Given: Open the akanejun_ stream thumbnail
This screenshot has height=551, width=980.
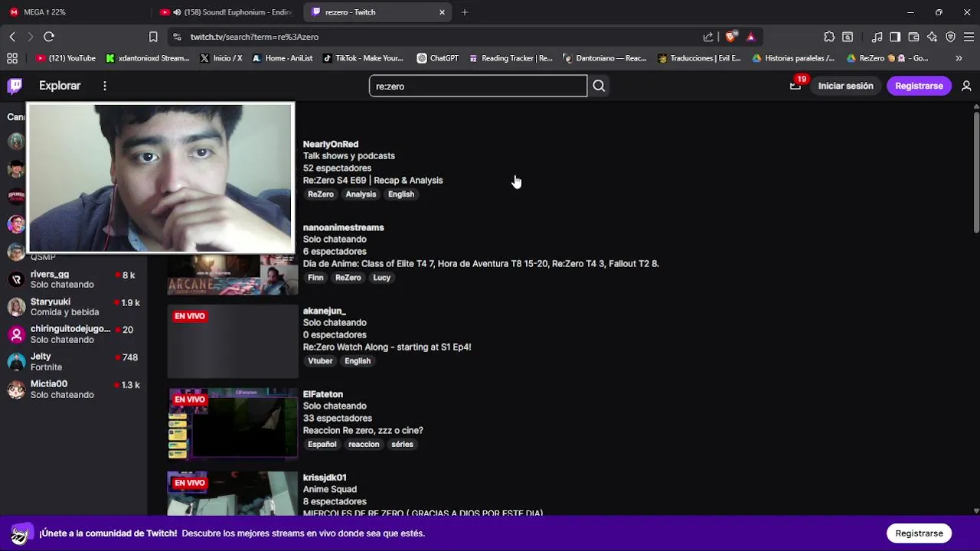Looking at the screenshot, I should (233, 341).
